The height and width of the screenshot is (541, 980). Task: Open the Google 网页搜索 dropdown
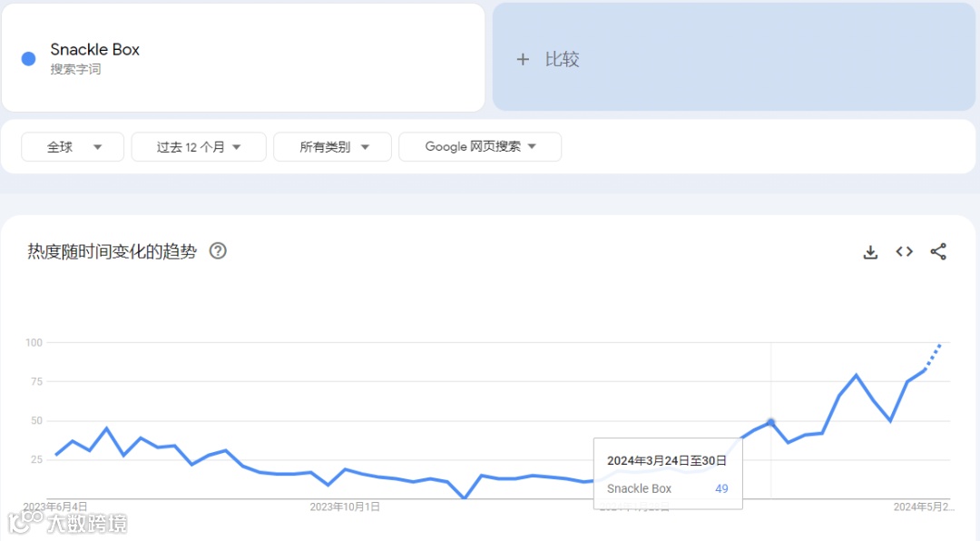point(480,147)
